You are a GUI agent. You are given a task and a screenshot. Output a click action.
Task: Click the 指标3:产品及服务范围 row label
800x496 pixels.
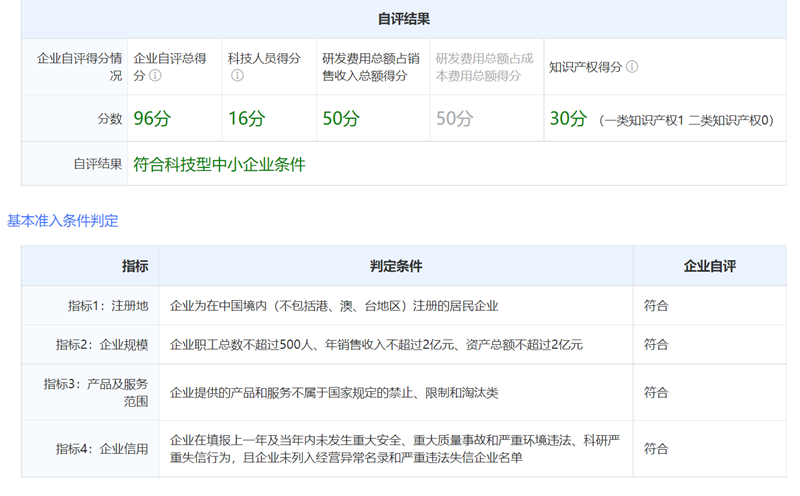[96, 392]
